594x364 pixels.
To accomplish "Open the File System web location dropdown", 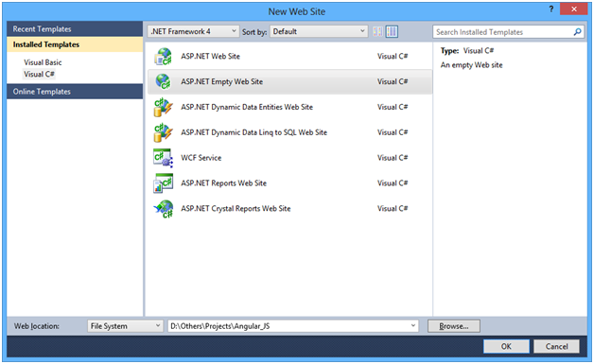I will 126,326.
